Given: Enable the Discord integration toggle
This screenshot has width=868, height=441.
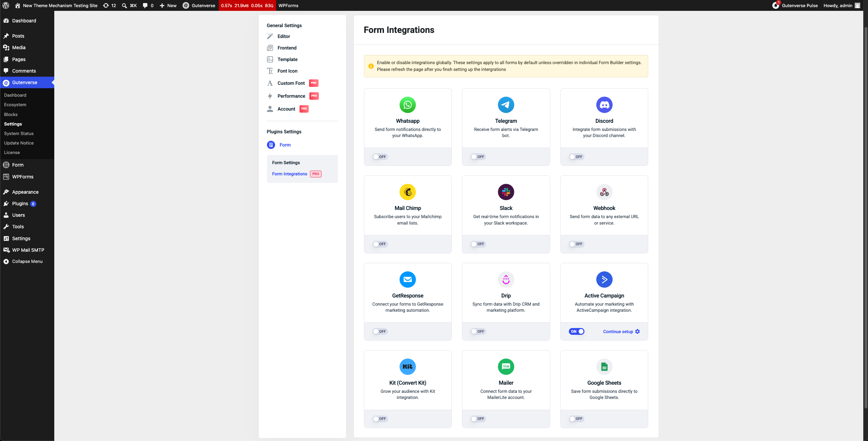Looking at the screenshot, I should (576, 157).
